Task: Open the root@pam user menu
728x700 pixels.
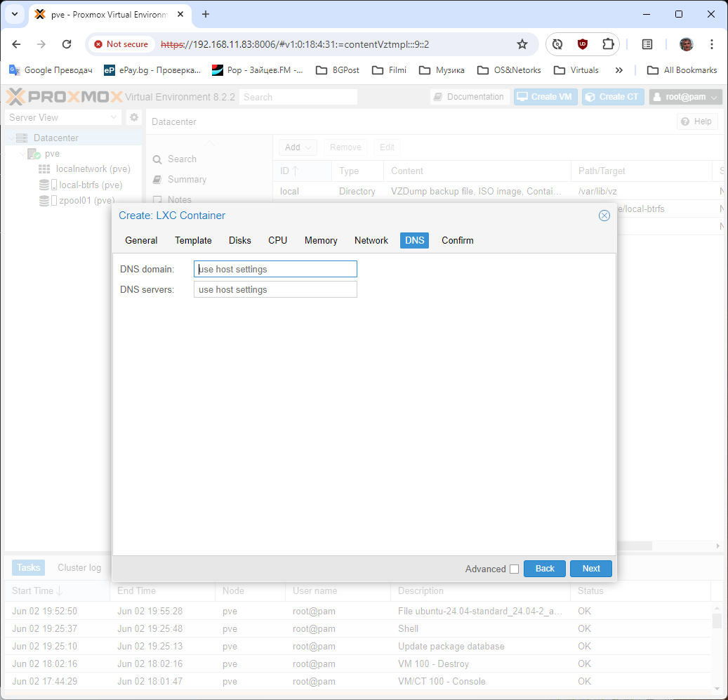Action: 685,97
